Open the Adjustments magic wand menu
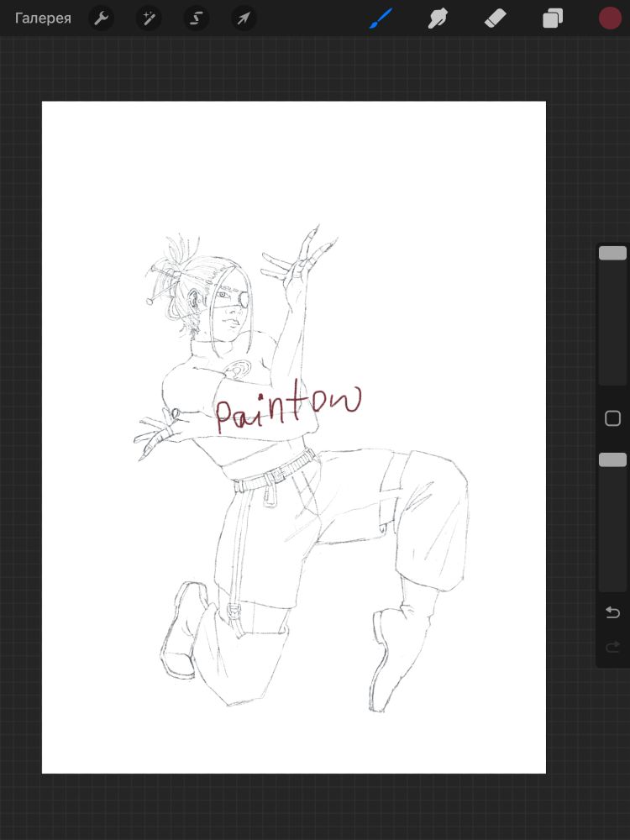The width and height of the screenshot is (630, 840). (x=149, y=18)
